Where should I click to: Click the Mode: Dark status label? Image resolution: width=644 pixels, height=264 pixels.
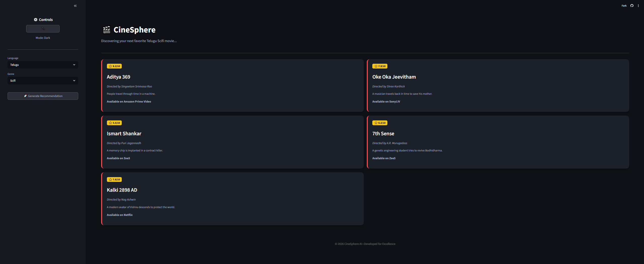coord(43,38)
